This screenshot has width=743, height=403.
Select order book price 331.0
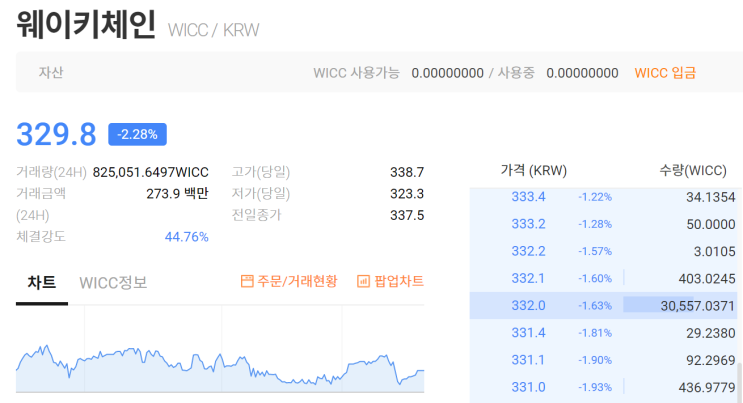(x=528, y=387)
